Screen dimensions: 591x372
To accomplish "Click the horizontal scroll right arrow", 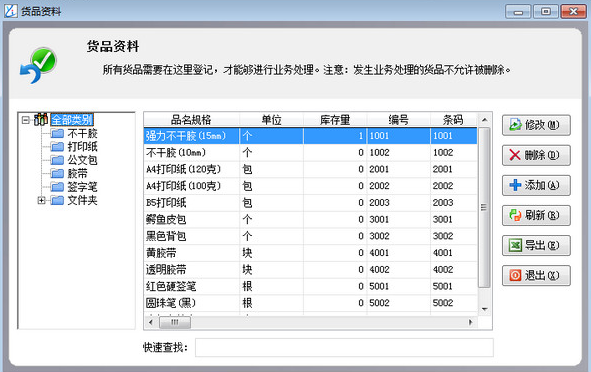I will 470,322.
